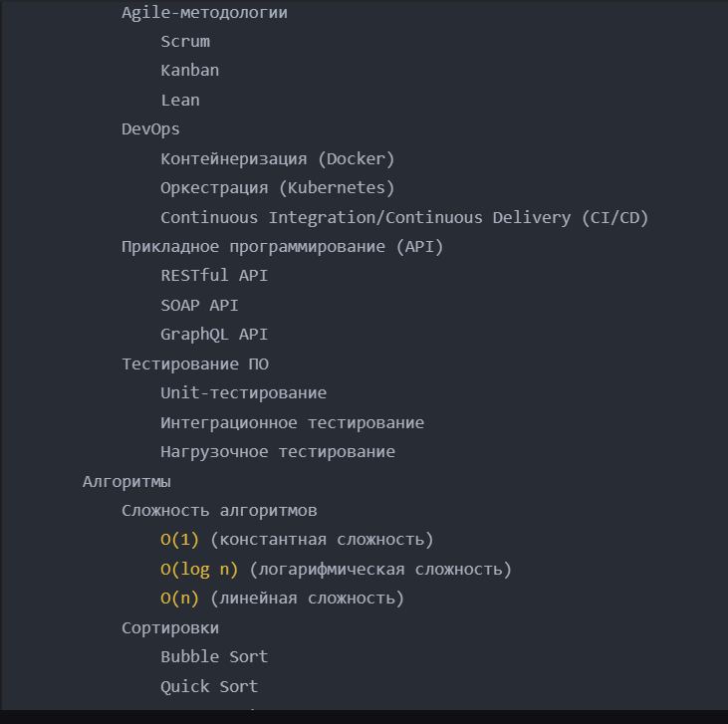Click the Алгоритмы top-level heading
728x724 pixels.
pyautogui.click(x=126, y=482)
